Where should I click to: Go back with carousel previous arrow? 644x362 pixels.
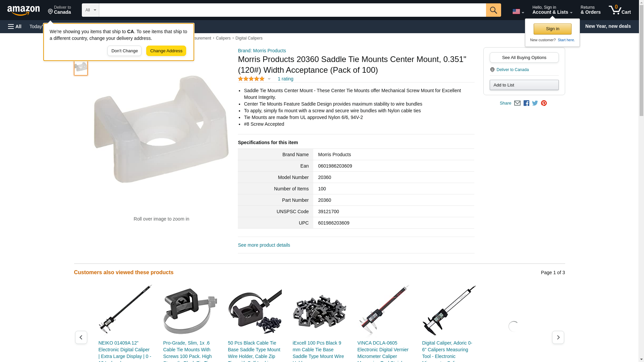pyautogui.click(x=81, y=337)
